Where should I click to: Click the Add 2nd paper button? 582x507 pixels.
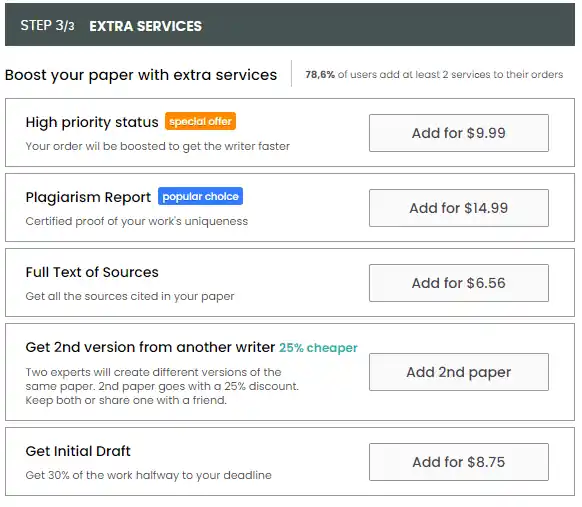(x=459, y=372)
